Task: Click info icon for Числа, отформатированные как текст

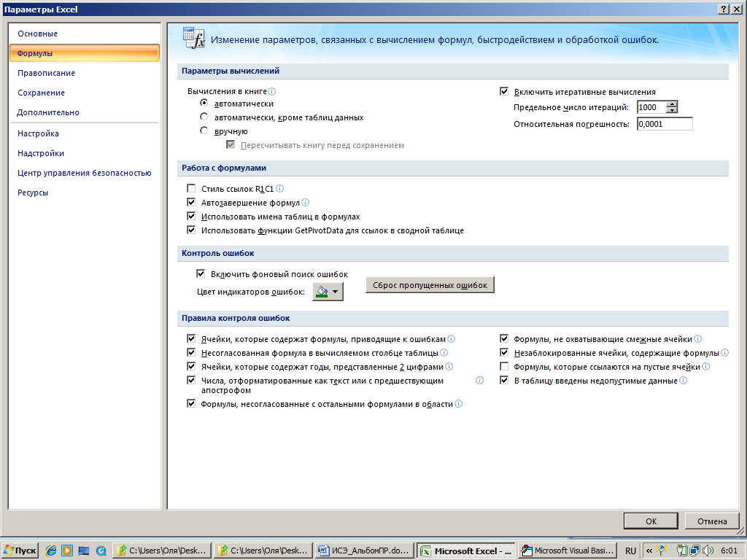Action: [480, 381]
